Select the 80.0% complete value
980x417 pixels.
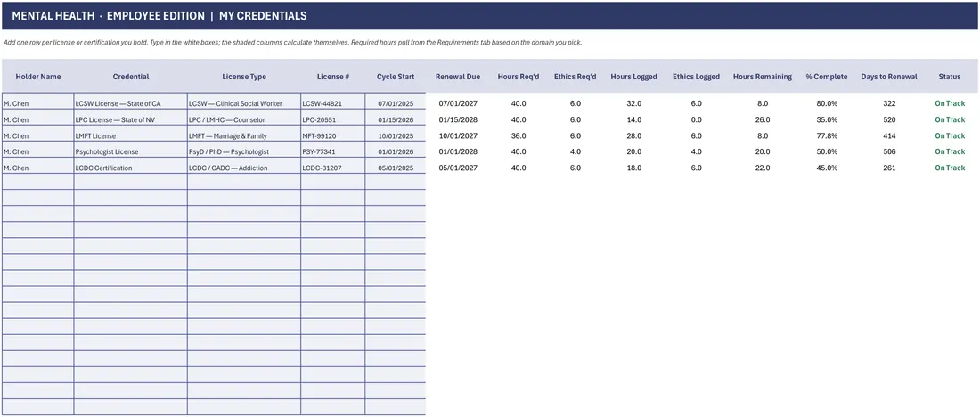pyautogui.click(x=828, y=103)
